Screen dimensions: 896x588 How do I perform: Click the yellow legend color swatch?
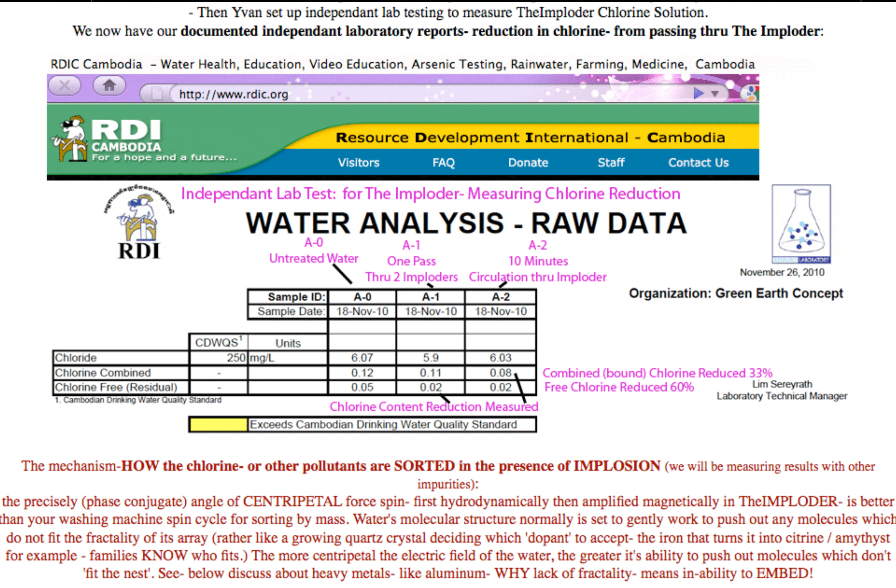pyautogui.click(x=218, y=425)
